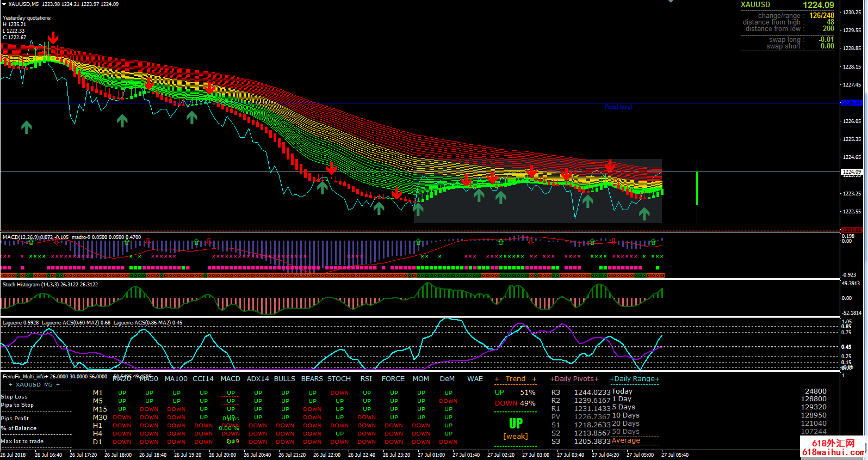Screen dimensions: 868x460
Task: Click the chart shift marker on the top edge
Action: click(x=671, y=2)
